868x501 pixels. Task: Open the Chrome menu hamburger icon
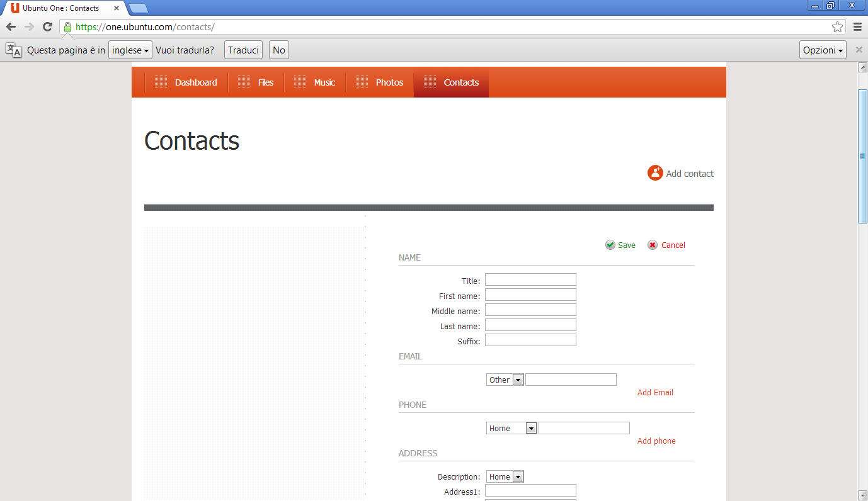point(857,27)
